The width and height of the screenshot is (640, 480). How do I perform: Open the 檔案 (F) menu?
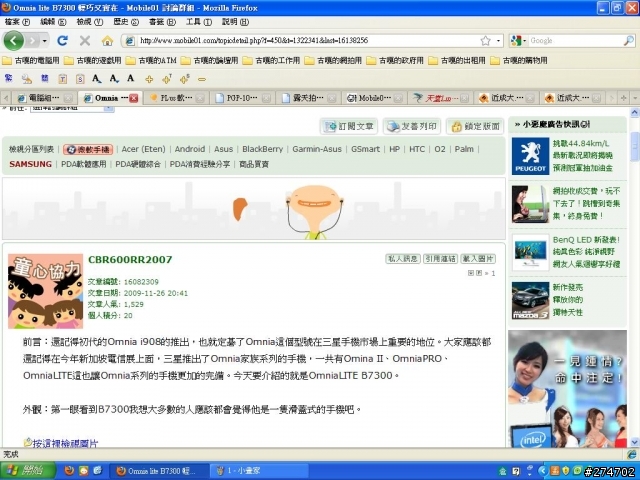(x=18, y=22)
